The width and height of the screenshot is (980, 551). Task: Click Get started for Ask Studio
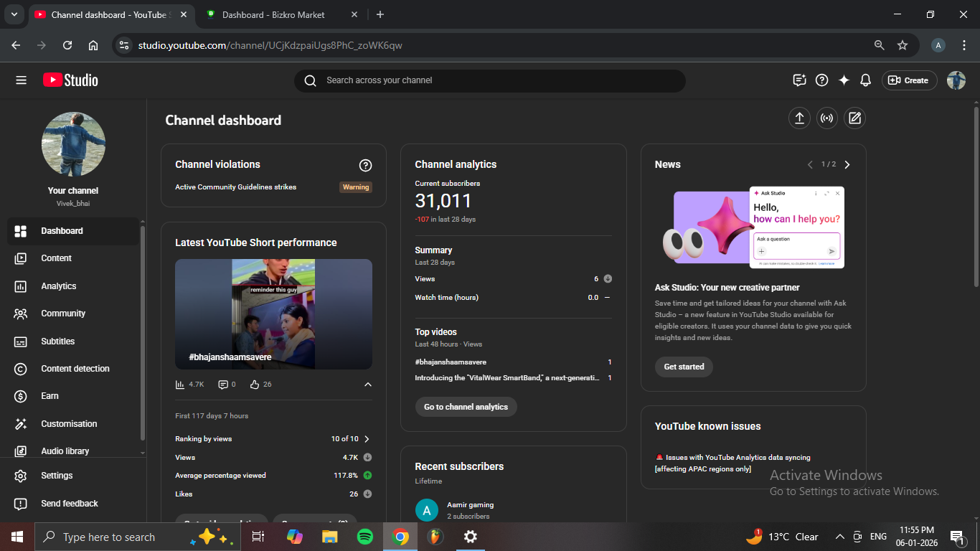tap(684, 367)
